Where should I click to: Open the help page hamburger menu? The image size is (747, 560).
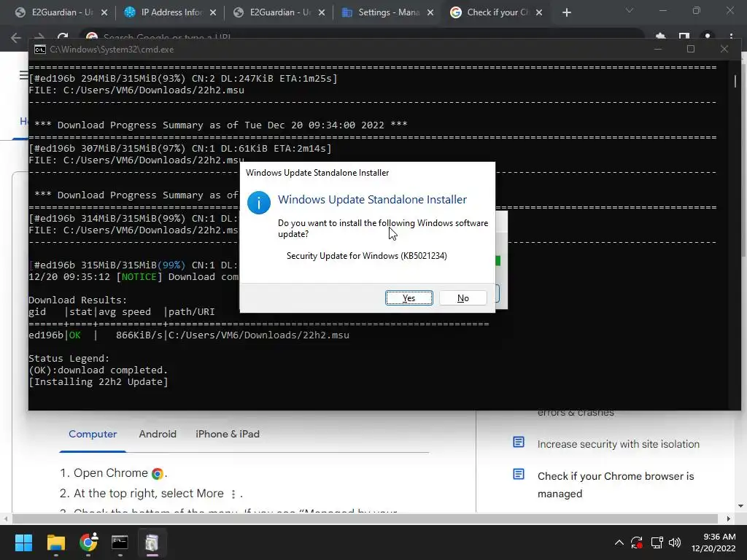(23, 75)
